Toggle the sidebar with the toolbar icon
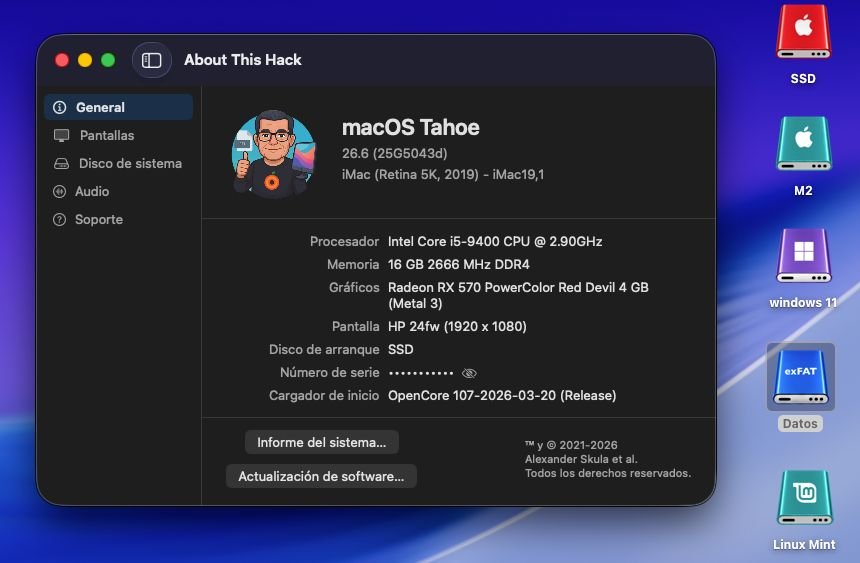Screen dimensions: 860x563 [x=151, y=60]
